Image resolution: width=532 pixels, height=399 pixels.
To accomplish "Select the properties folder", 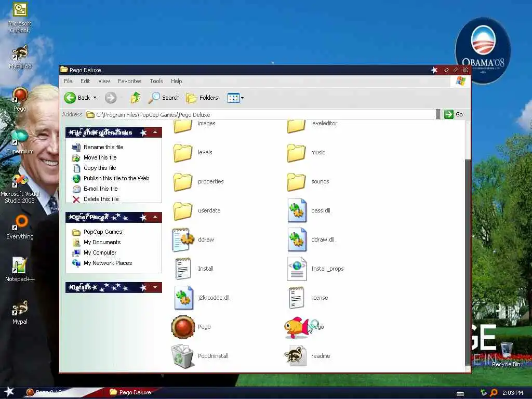I will click(x=198, y=182).
